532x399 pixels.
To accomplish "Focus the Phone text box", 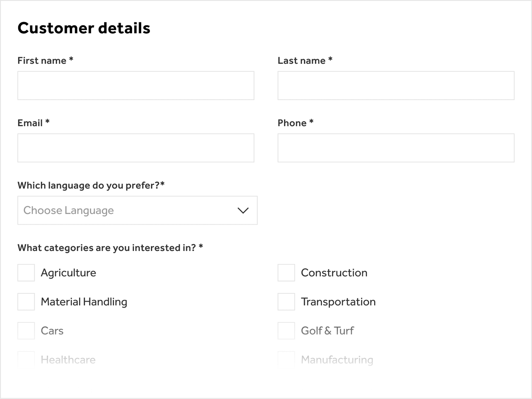I will 396,148.
